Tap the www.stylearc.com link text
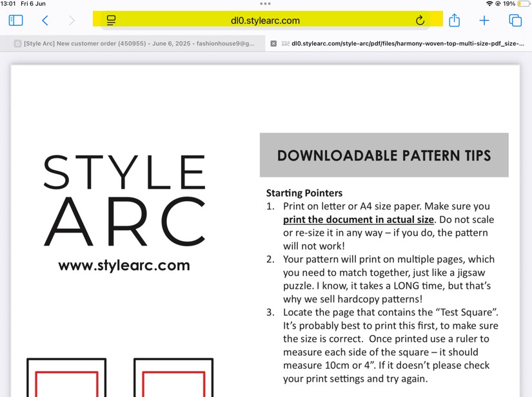This screenshot has width=532, height=397. click(x=124, y=266)
